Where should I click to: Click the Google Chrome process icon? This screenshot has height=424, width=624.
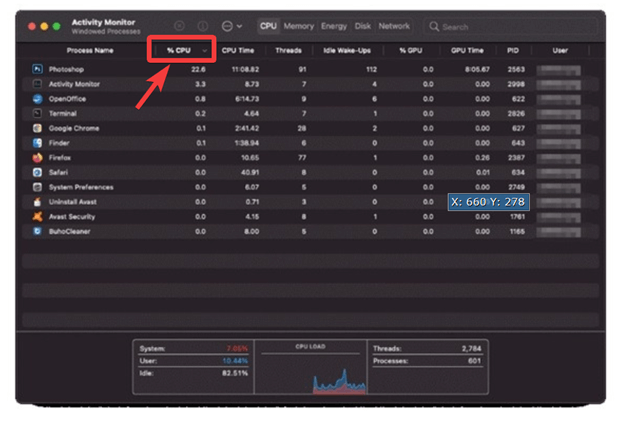(x=37, y=128)
